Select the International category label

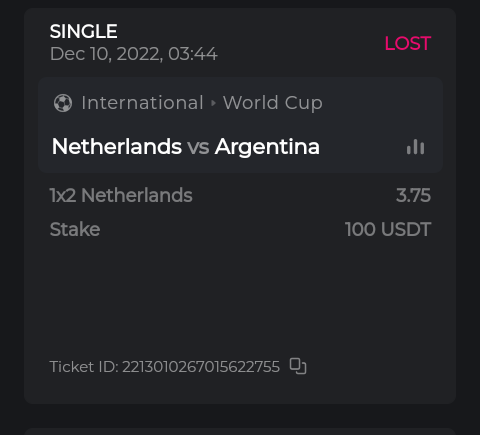pos(142,102)
